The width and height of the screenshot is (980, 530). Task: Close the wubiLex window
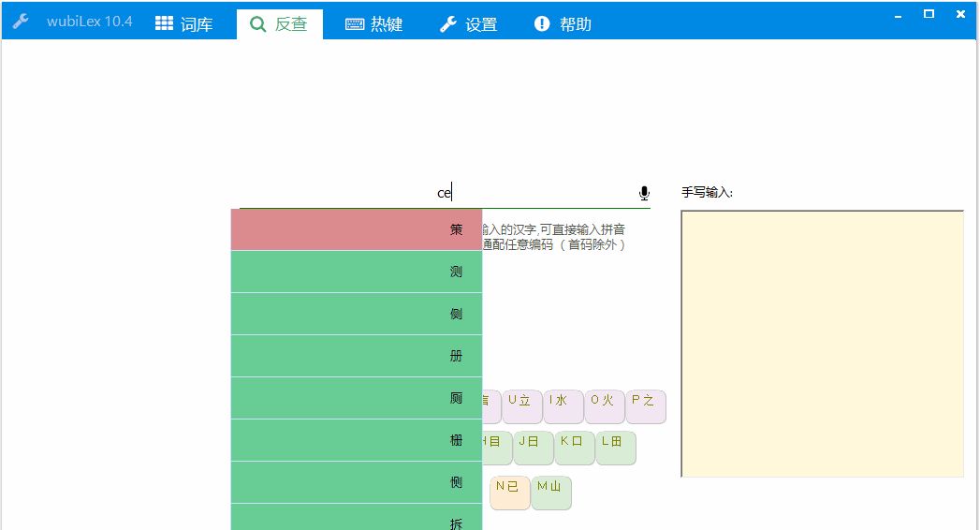(x=960, y=14)
